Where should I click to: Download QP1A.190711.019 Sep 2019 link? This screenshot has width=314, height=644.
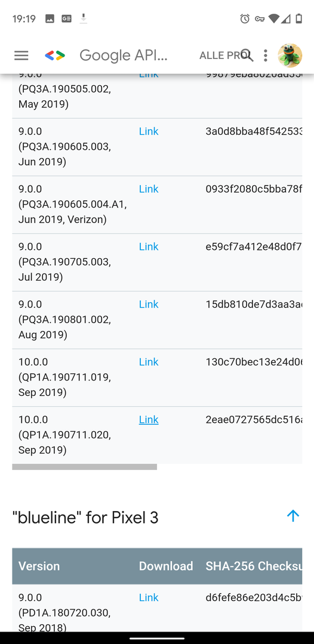pos(149,362)
